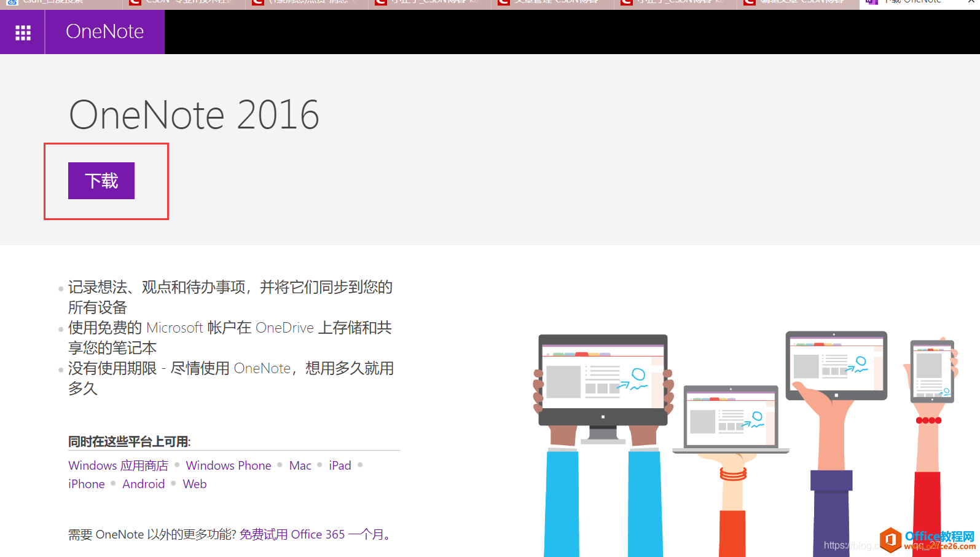
Task: Open the Android platform link
Action: click(144, 484)
